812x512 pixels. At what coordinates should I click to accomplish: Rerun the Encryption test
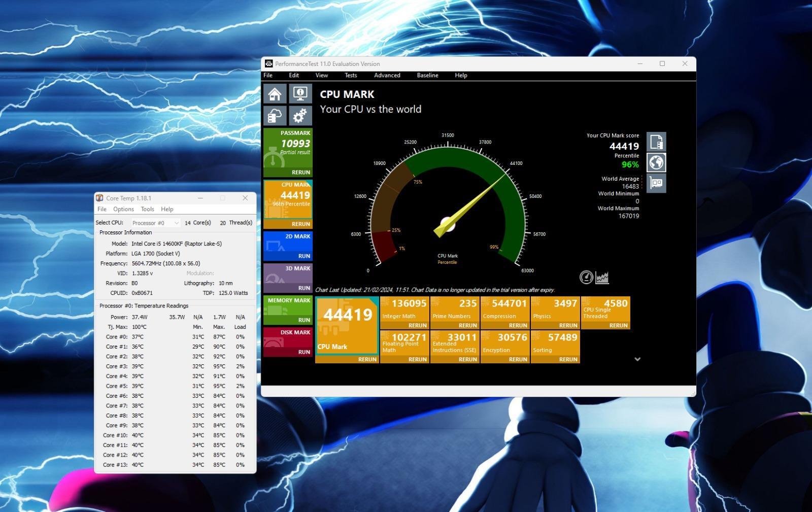point(518,359)
